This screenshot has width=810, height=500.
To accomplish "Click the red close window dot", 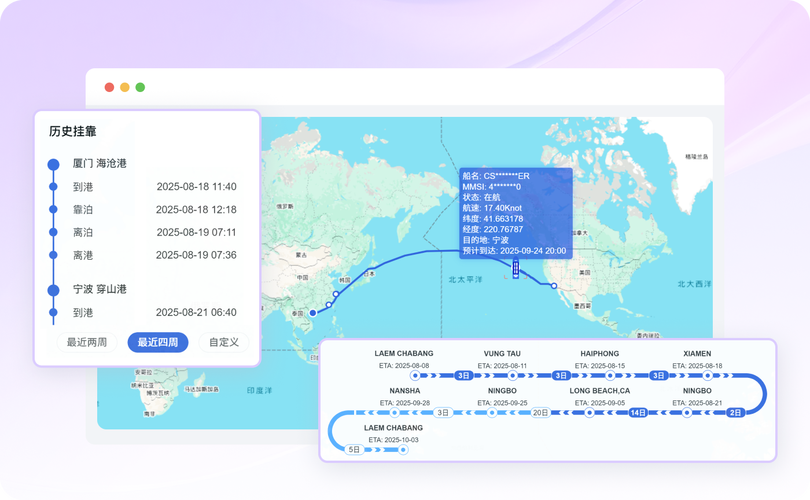I will tap(109, 87).
